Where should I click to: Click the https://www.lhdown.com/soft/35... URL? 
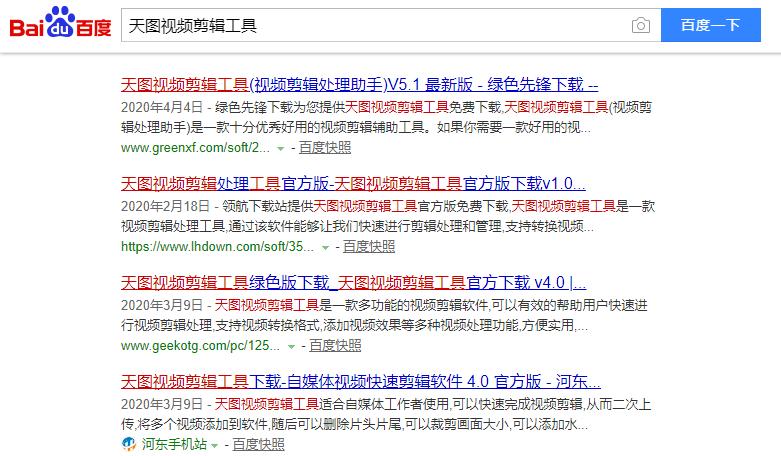pos(217,246)
